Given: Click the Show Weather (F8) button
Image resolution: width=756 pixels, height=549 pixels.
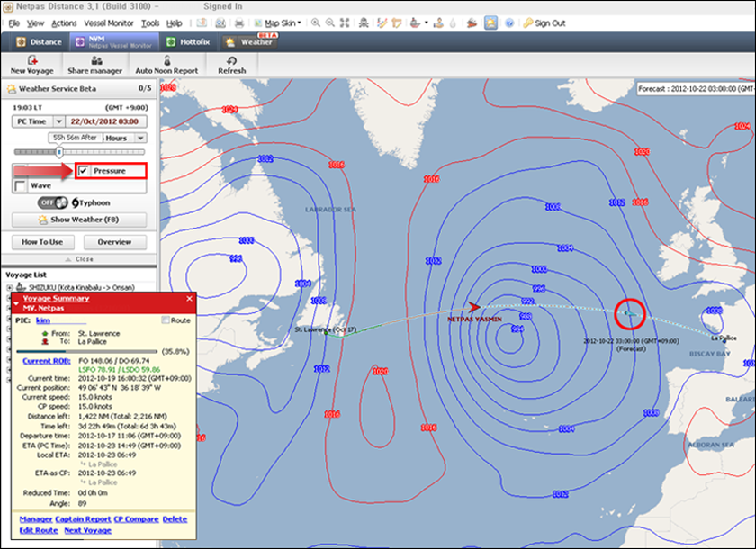Looking at the screenshot, I should [x=79, y=220].
